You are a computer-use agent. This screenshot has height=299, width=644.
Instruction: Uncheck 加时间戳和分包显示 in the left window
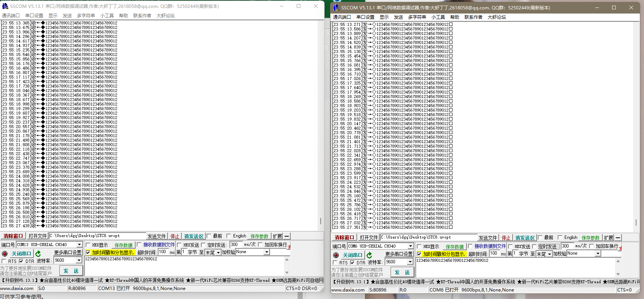(88, 252)
